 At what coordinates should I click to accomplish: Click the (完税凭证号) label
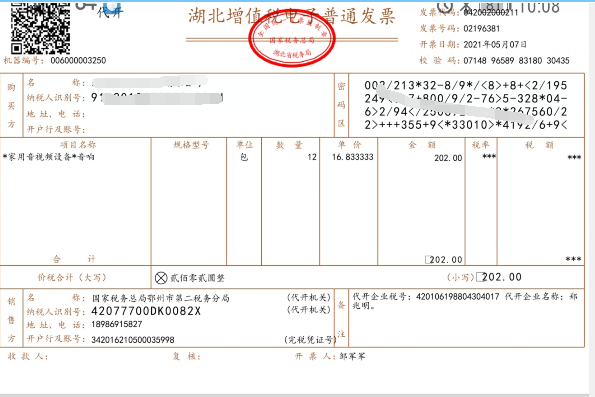click(x=310, y=339)
